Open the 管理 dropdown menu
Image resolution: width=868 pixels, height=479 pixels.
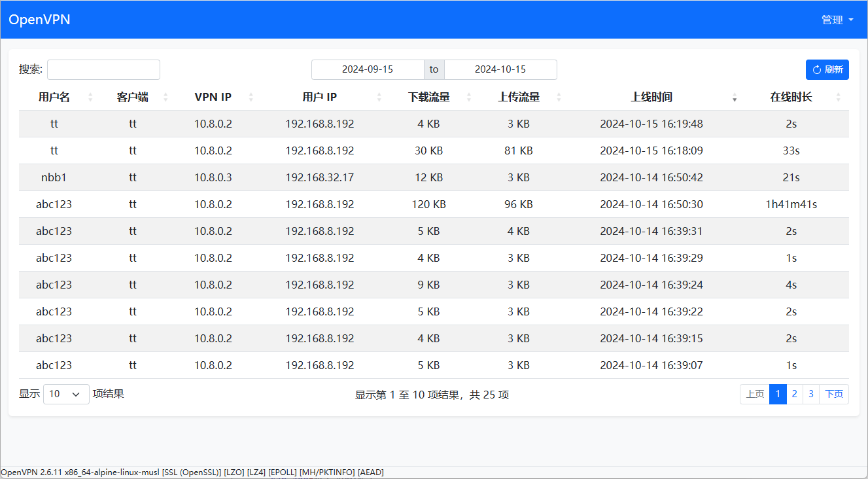click(x=838, y=20)
